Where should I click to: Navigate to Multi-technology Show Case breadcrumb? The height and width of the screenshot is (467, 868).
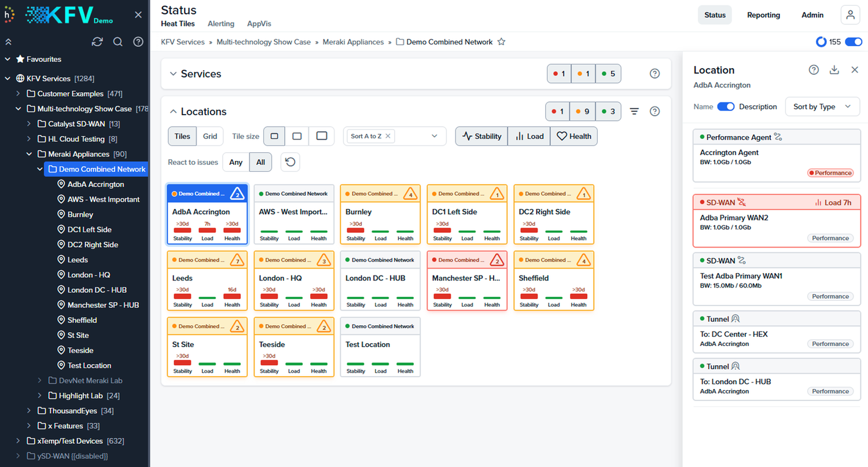tap(264, 42)
